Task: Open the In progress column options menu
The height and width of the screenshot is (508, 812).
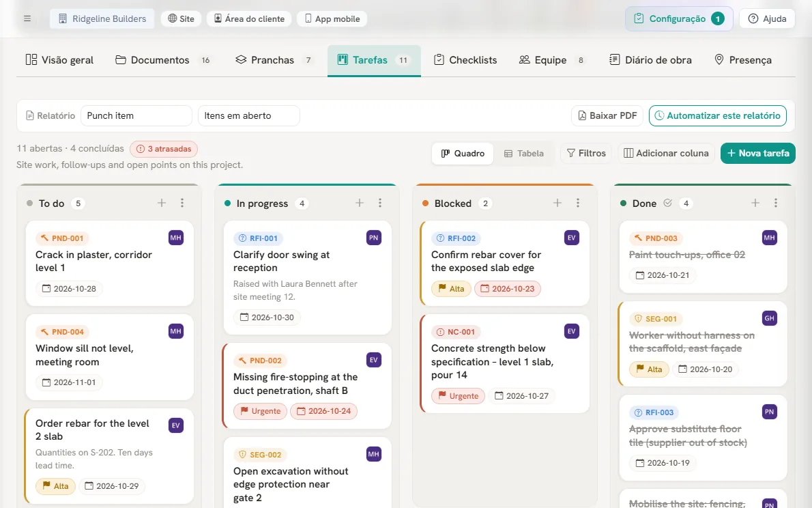Action: [379, 203]
